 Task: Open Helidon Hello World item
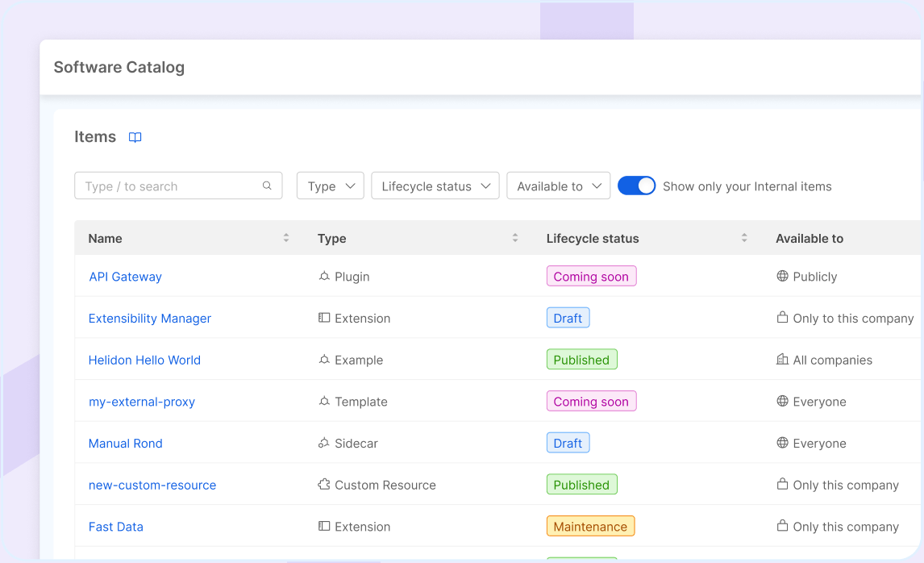(144, 361)
